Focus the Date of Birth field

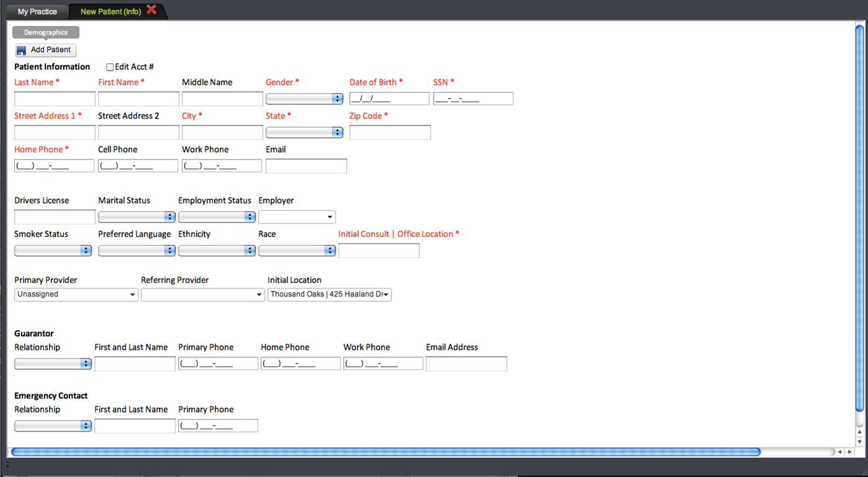(x=389, y=99)
